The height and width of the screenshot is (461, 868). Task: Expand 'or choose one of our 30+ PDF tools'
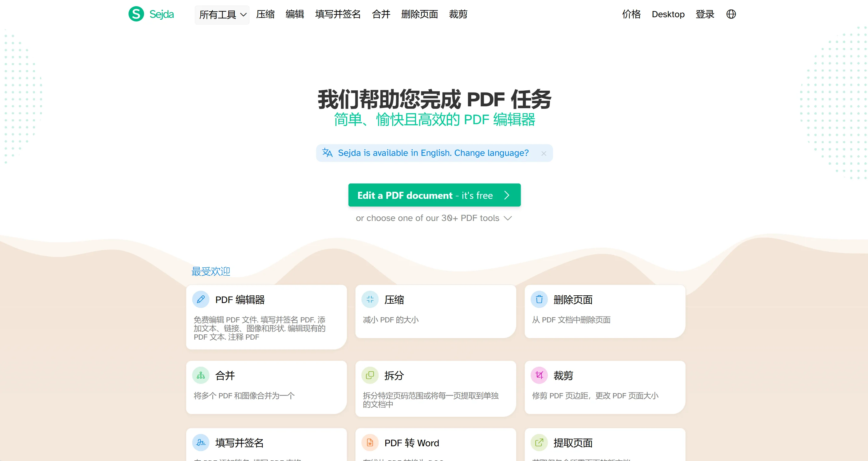(434, 218)
